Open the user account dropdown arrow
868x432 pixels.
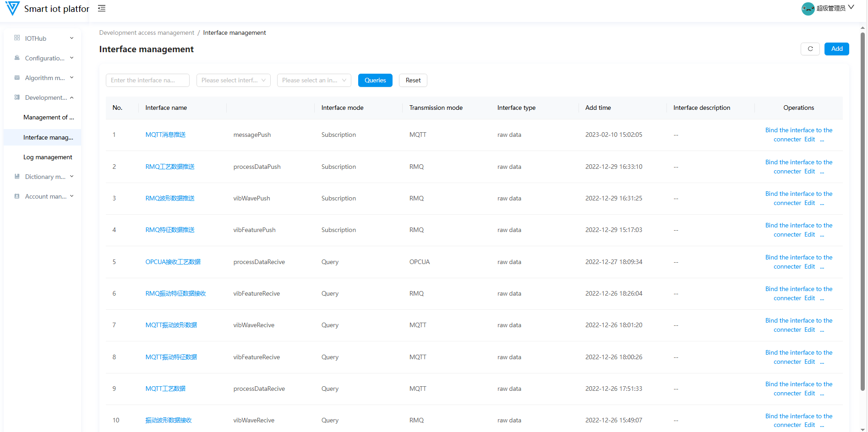851,7
